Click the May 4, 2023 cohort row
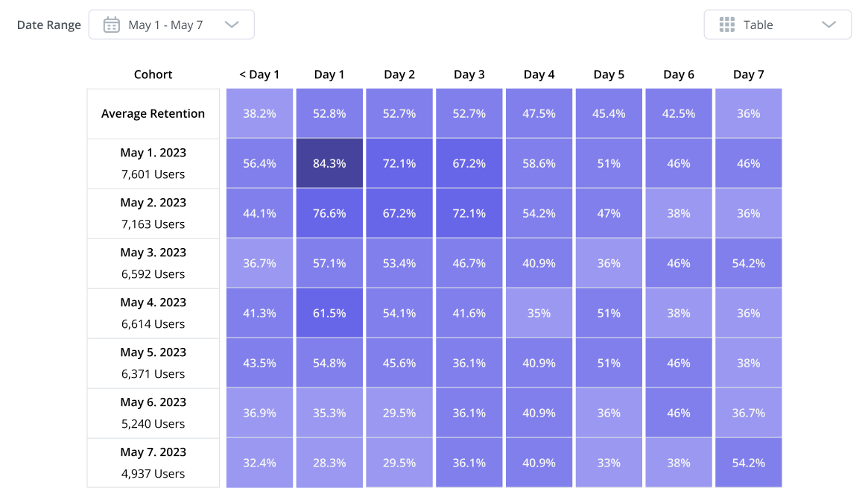868x497 pixels. [153, 313]
